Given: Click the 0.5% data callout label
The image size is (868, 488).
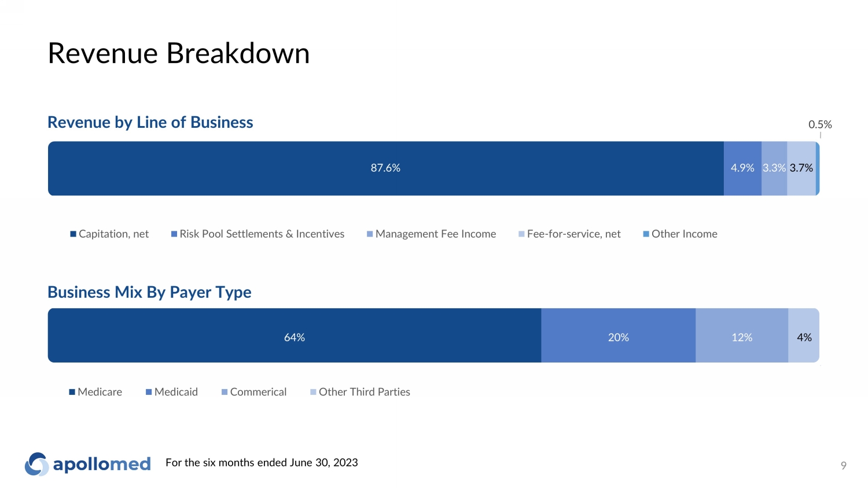Looking at the screenshot, I should (820, 124).
